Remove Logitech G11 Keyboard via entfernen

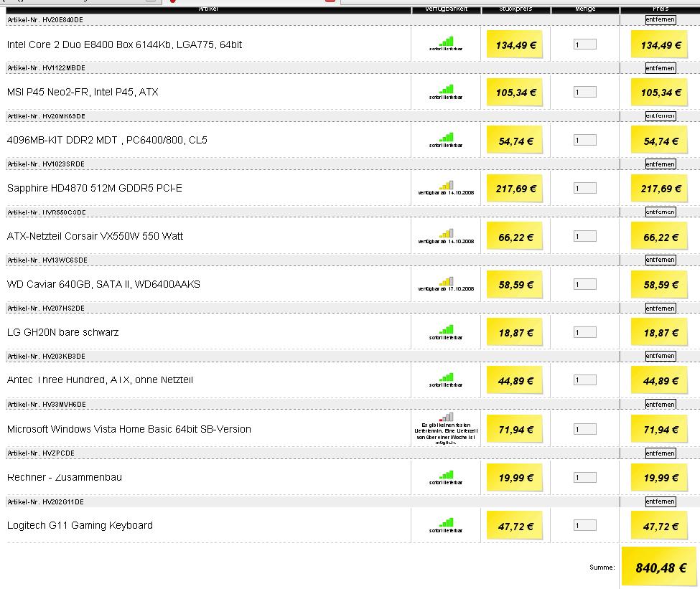click(661, 501)
